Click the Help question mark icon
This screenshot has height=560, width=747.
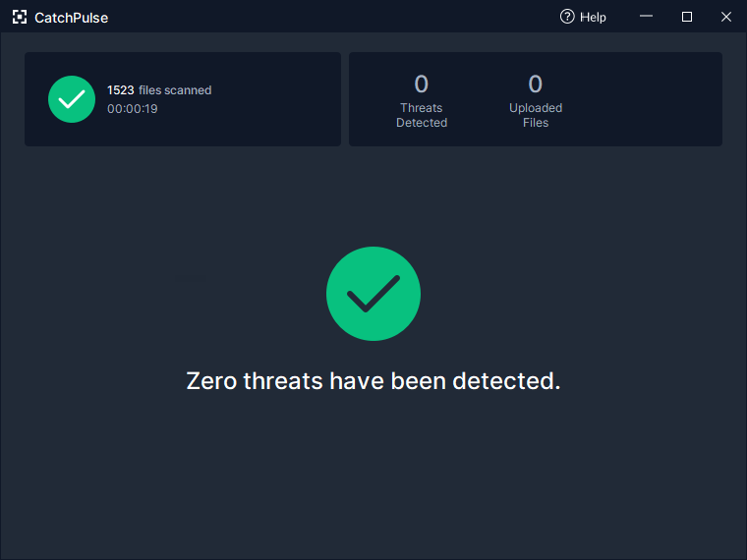(x=567, y=17)
